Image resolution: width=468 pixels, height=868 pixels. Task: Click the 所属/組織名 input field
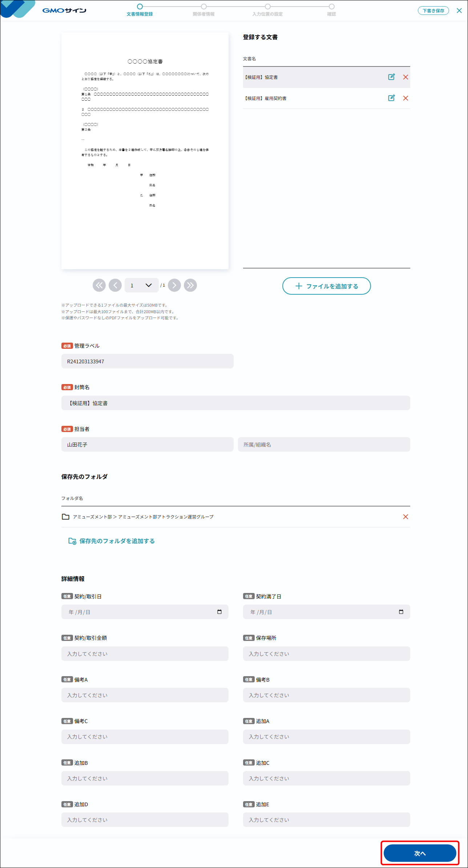tap(324, 444)
